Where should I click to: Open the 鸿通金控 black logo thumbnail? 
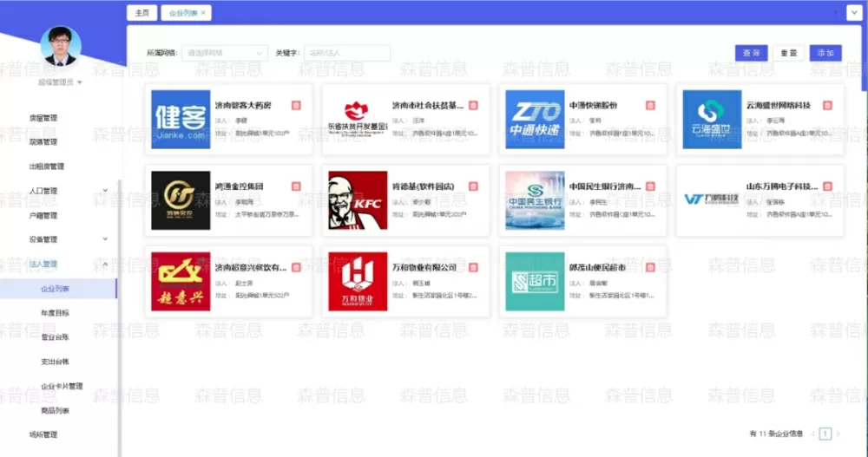(x=181, y=200)
